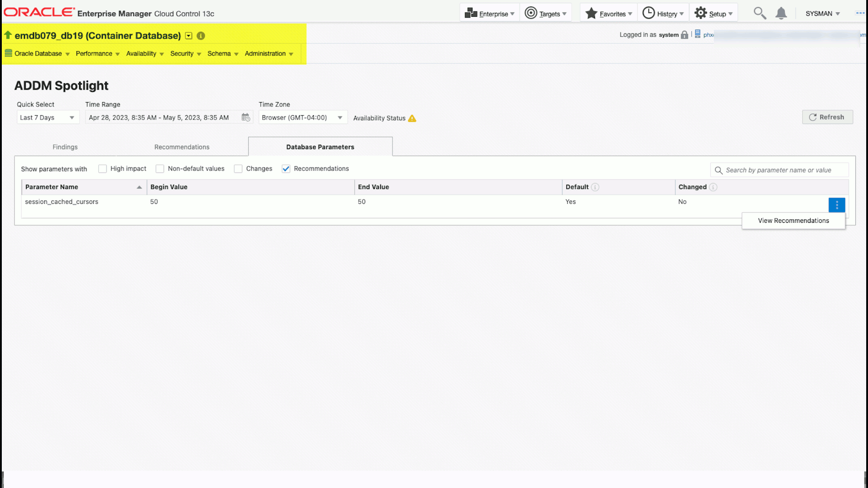The width and height of the screenshot is (868, 488).
Task: Click the Default column info icon
Action: (x=595, y=187)
